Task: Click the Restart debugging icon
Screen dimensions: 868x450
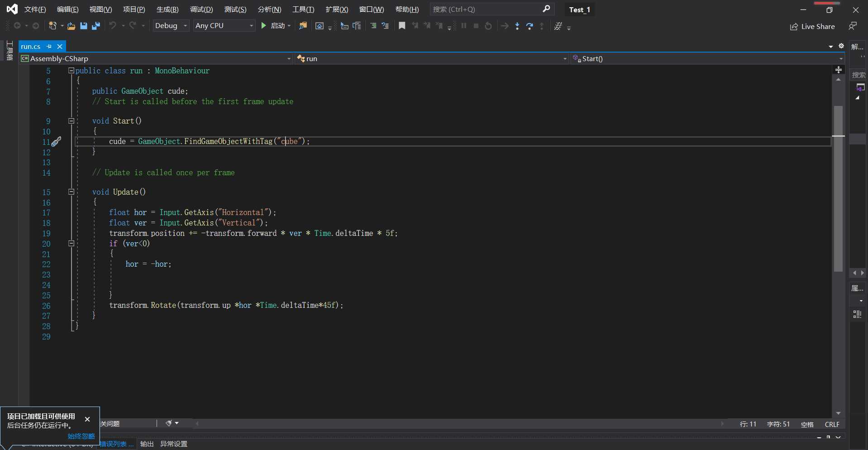Action: (488, 26)
